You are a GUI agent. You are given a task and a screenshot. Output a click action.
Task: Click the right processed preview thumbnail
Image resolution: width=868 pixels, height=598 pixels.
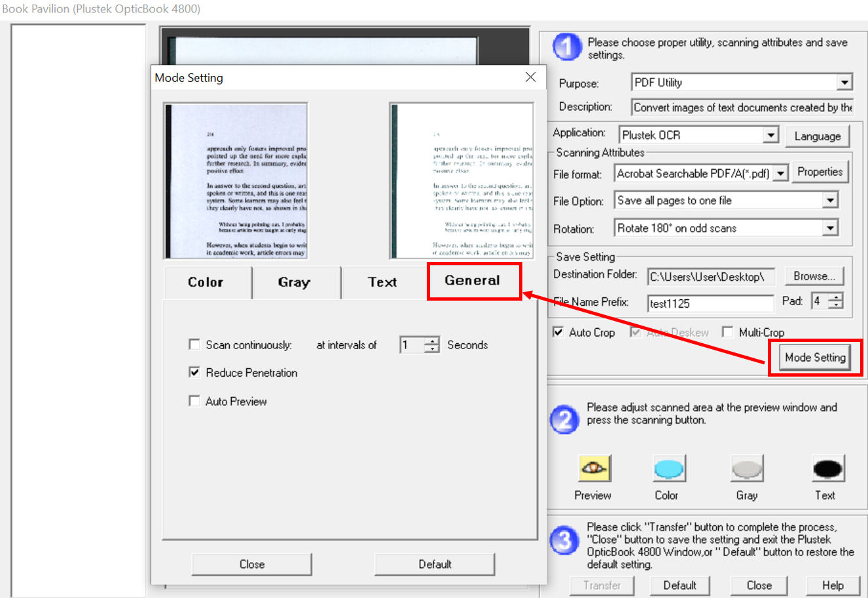point(461,181)
